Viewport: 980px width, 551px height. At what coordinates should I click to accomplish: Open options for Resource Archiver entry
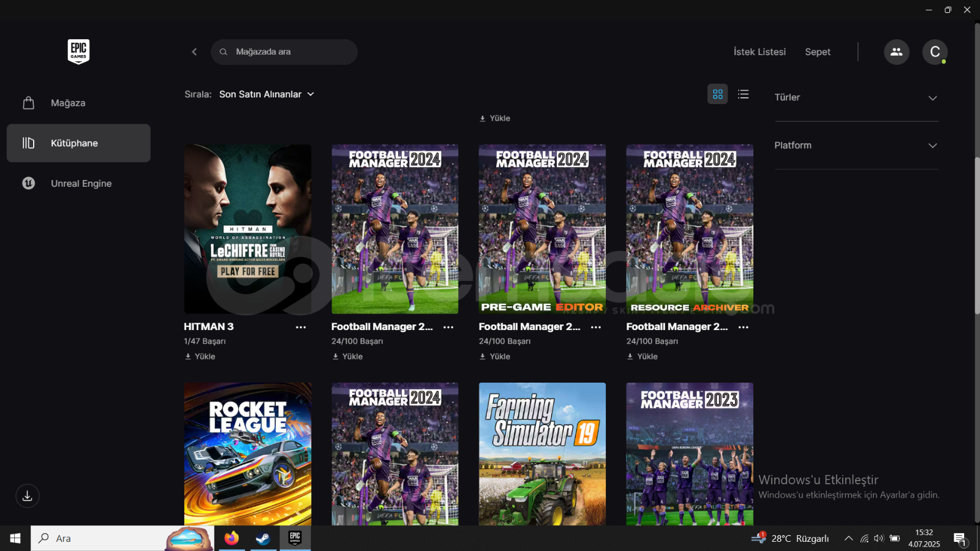[x=744, y=327]
